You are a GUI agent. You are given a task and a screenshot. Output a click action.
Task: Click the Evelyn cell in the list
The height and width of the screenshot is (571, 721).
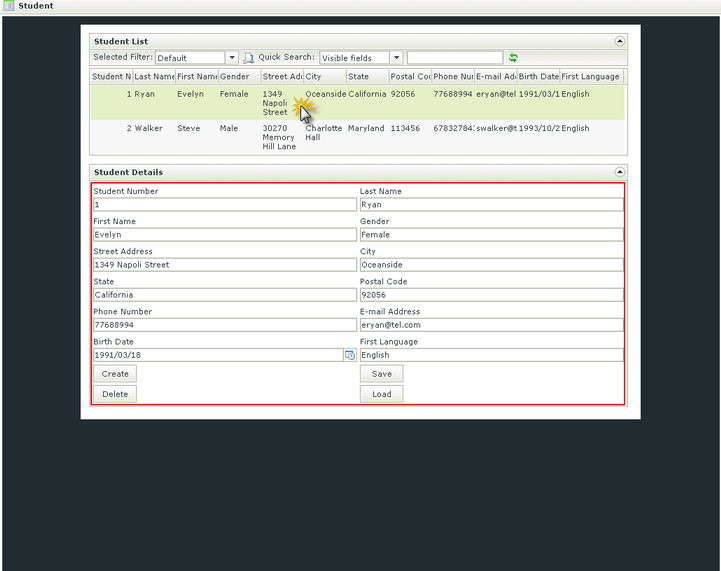[x=190, y=94]
